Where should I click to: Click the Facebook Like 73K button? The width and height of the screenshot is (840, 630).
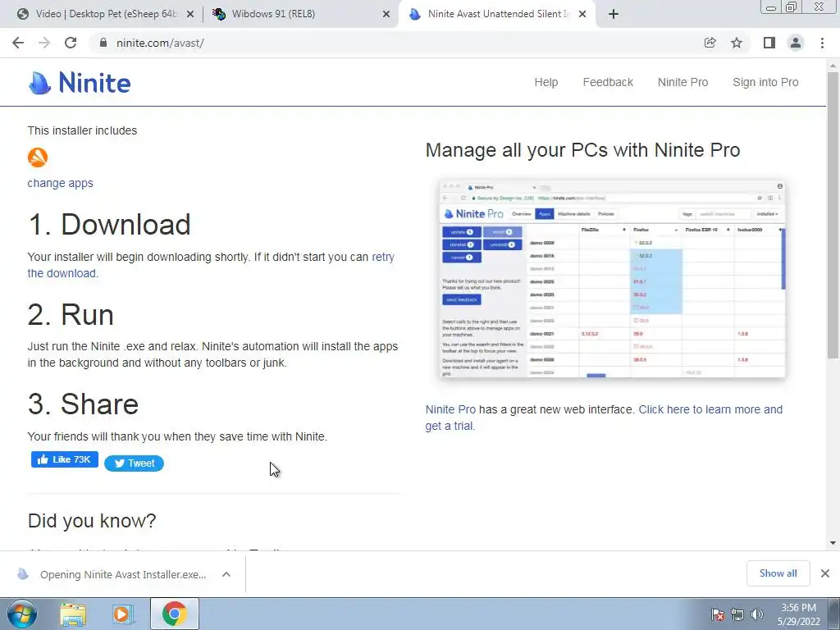[x=64, y=459]
